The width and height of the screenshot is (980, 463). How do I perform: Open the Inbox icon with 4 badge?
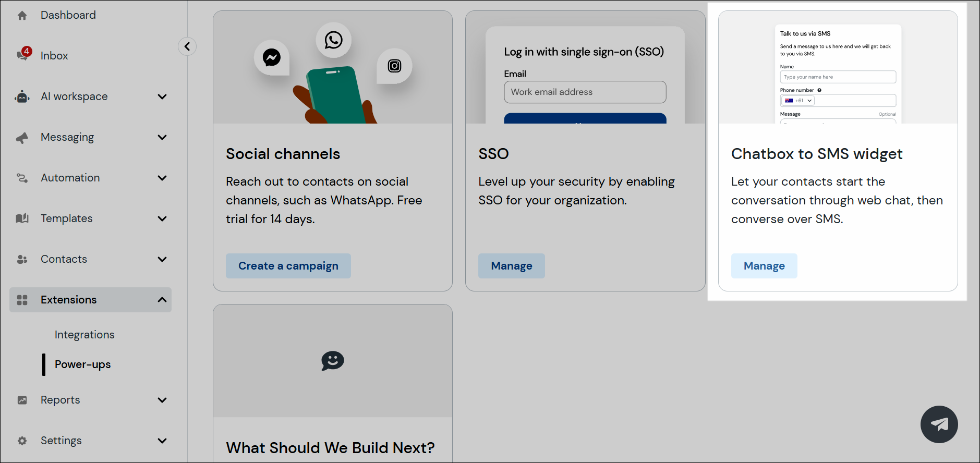(x=24, y=54)
